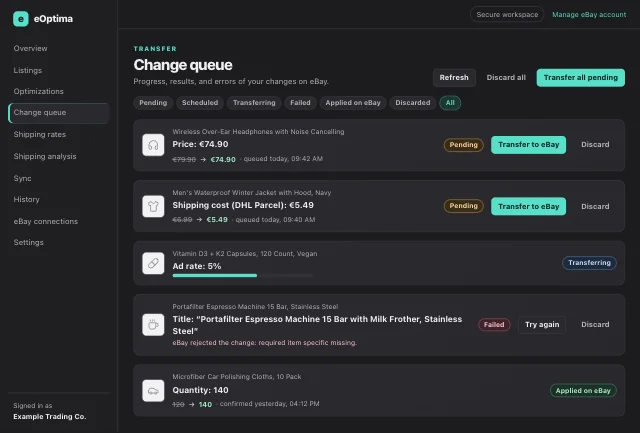Click the Ad rate transfer progress bar
Viewport: 640px width, 433px height.
(x=243, y=276)
